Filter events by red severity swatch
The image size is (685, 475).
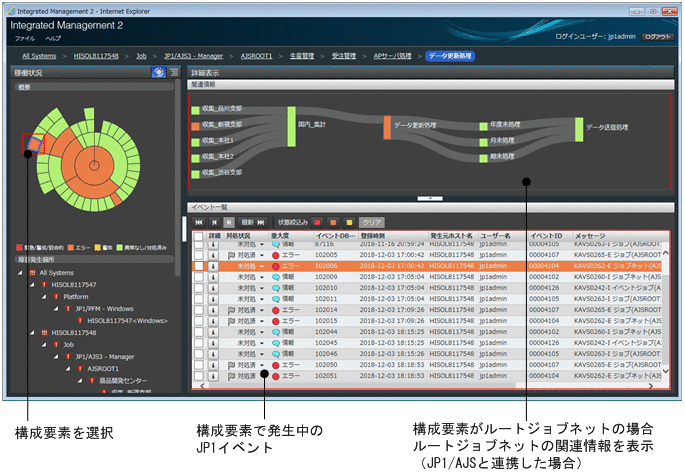[318, 223]
